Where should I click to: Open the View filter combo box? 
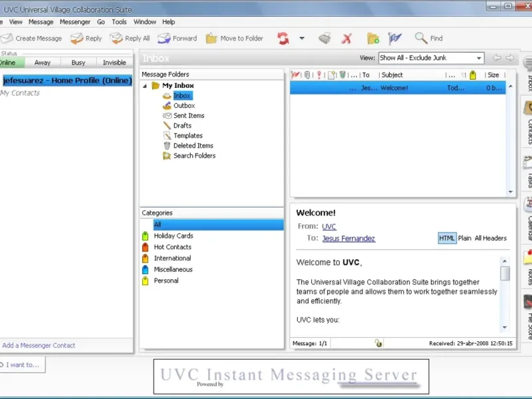pos(431,58)
